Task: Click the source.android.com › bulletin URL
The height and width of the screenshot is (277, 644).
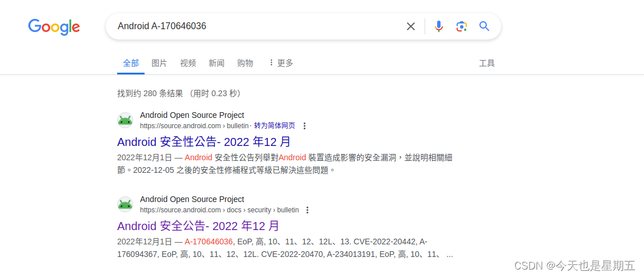Action: (195, 126)
